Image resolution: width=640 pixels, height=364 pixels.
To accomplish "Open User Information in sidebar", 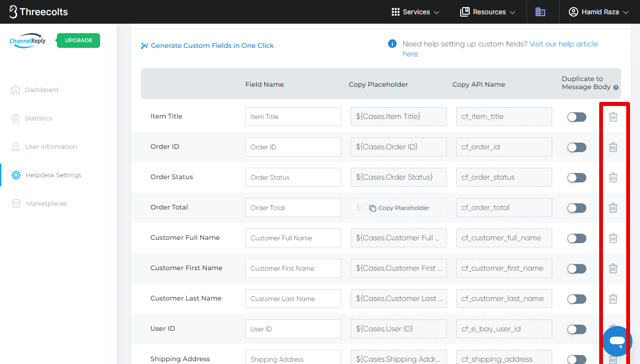I will coord(44,146).
